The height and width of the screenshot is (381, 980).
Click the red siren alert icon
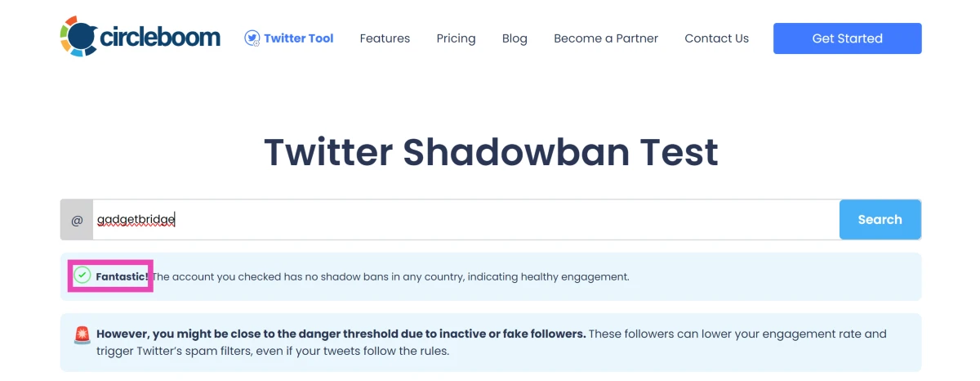(82, 334)
